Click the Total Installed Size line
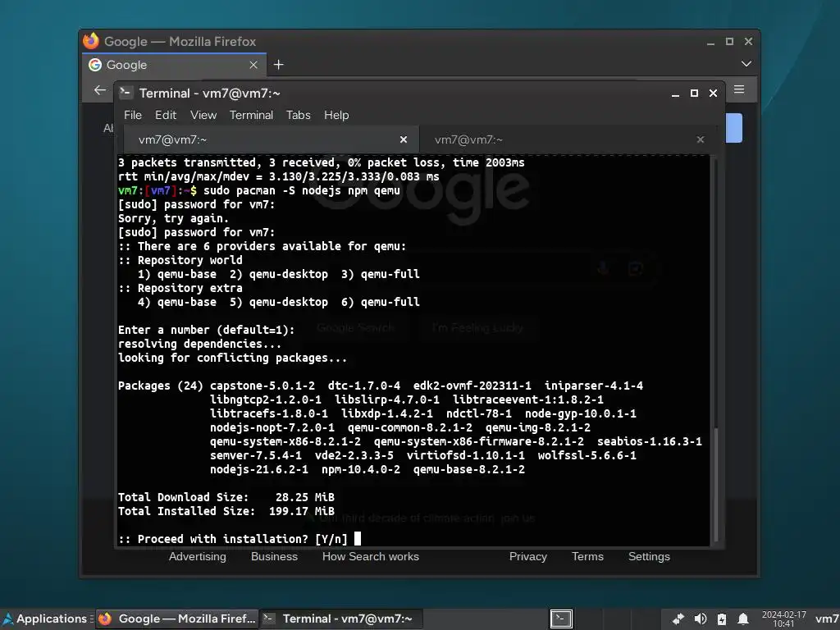Screen dimensions: 840x630 pyautogui.click(x=226, y=511)
